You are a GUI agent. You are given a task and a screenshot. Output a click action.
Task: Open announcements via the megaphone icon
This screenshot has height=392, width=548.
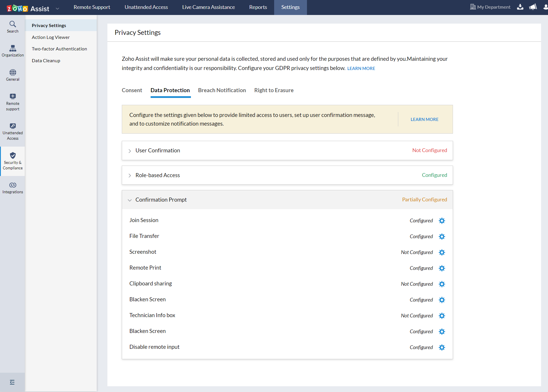tap(533, 7)
